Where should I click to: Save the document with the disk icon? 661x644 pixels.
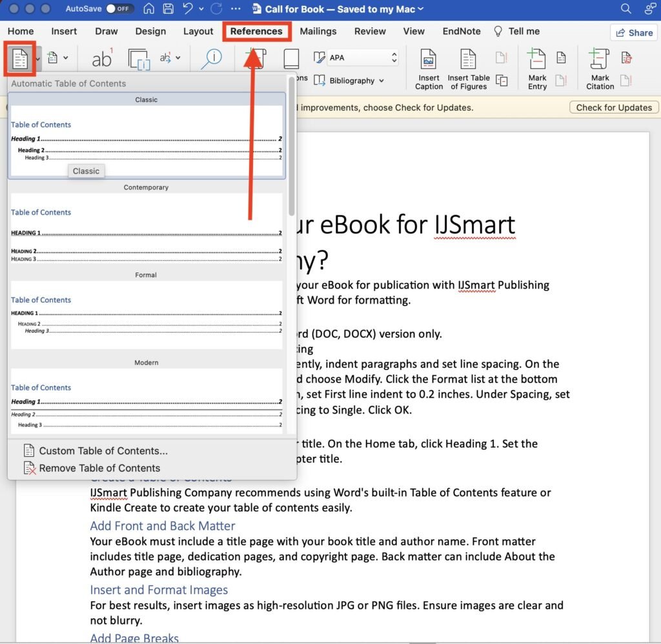click(168, 9)
